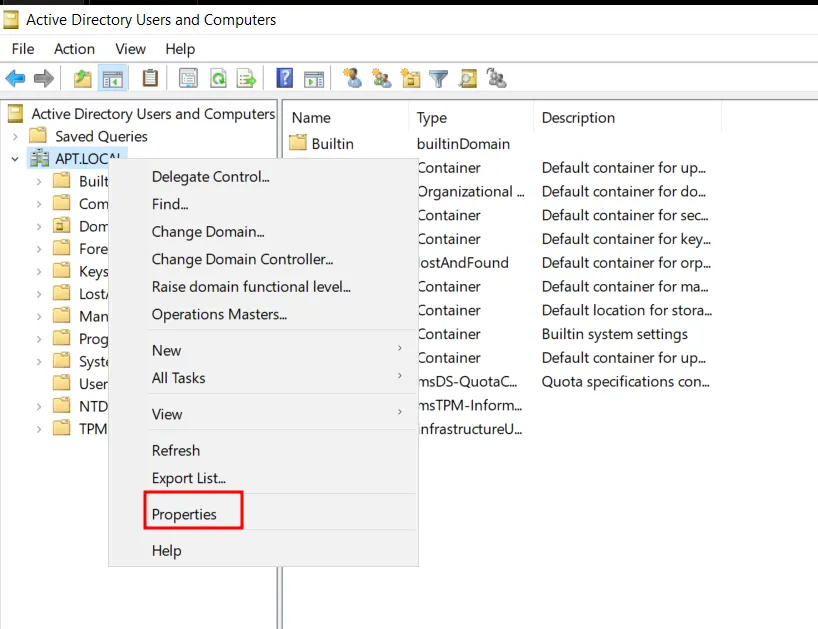Viewport: 818px width, 629px height.
Task: Click the Add to group toolbar icon
Action: pos(497,79)
